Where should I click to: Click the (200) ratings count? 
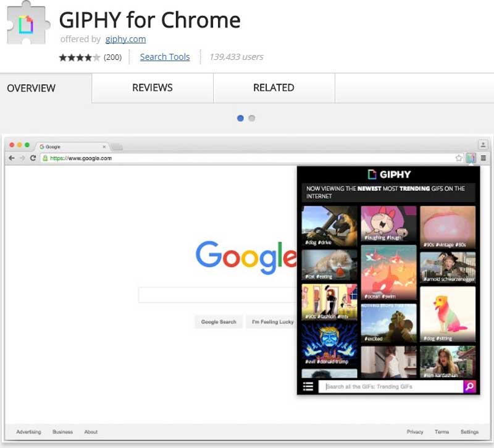coord(113,57)
